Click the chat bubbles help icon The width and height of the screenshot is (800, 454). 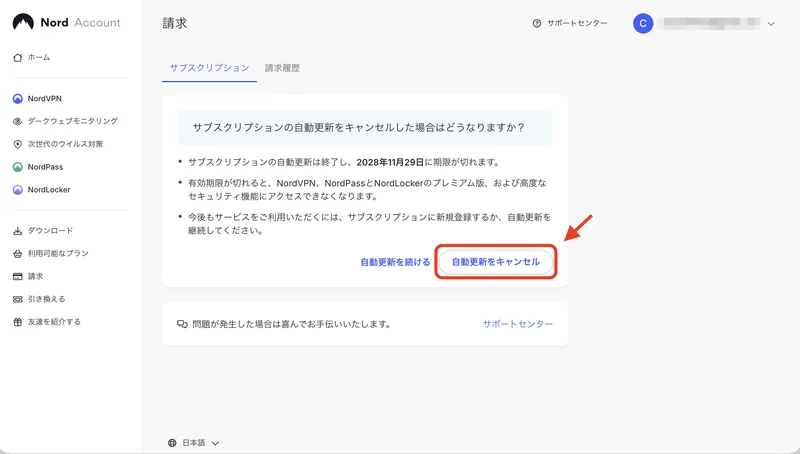182,324
